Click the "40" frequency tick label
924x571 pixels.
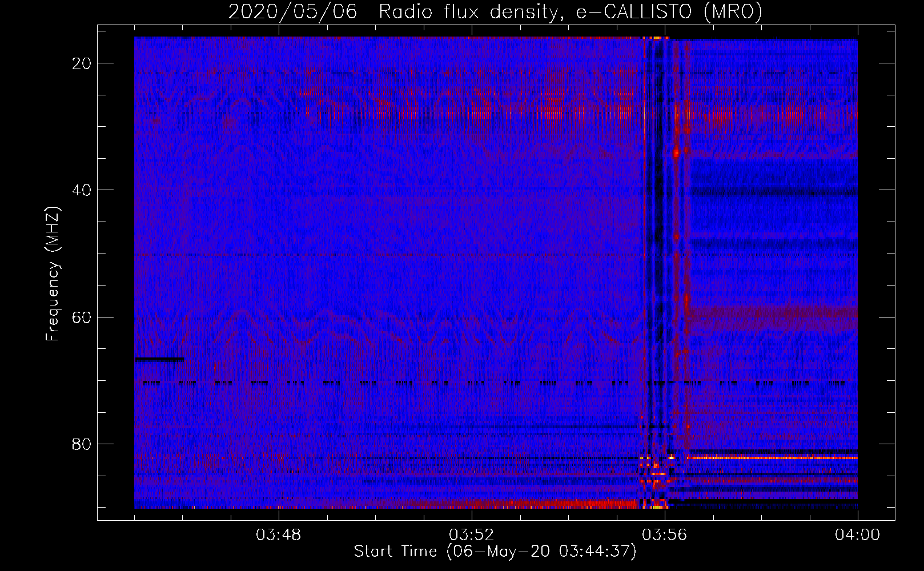(x=82, y=190)
